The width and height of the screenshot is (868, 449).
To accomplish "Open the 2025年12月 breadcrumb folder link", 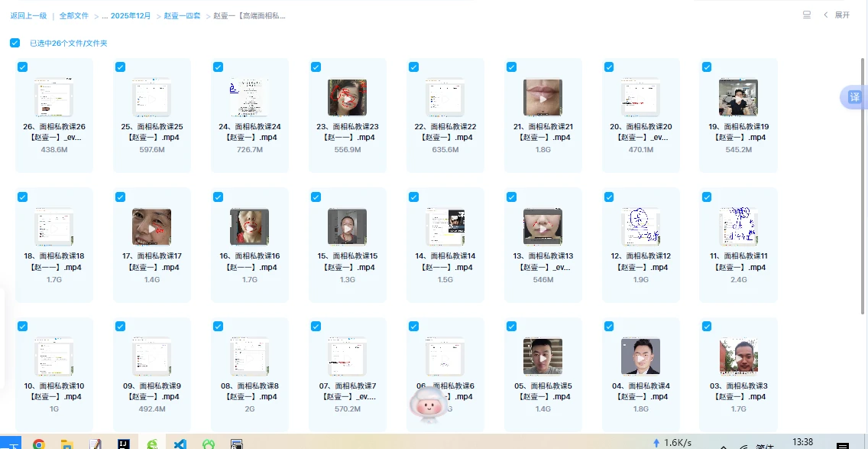I will (x=131, y=15).
